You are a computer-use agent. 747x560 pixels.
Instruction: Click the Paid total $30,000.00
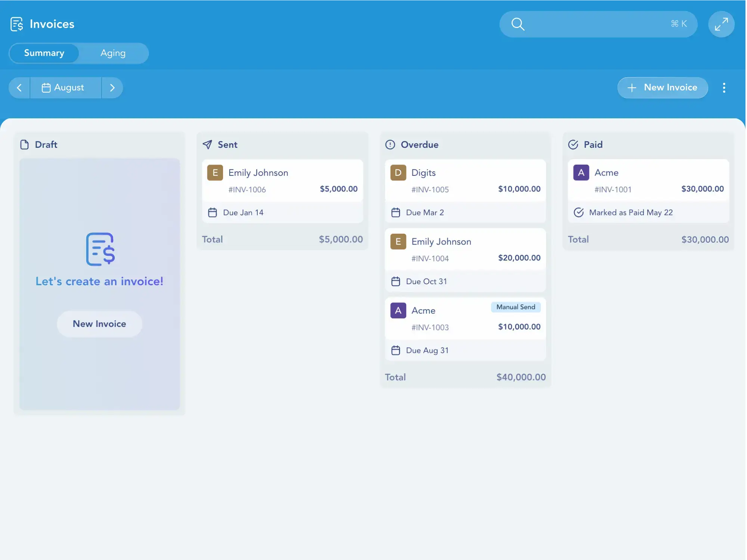(x=705, y=239)
